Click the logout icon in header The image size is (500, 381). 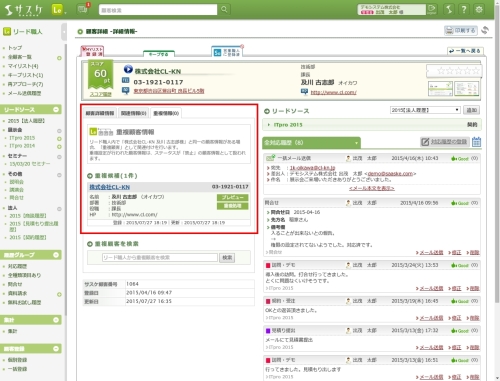pyautogui.click(x=432, y=9)
